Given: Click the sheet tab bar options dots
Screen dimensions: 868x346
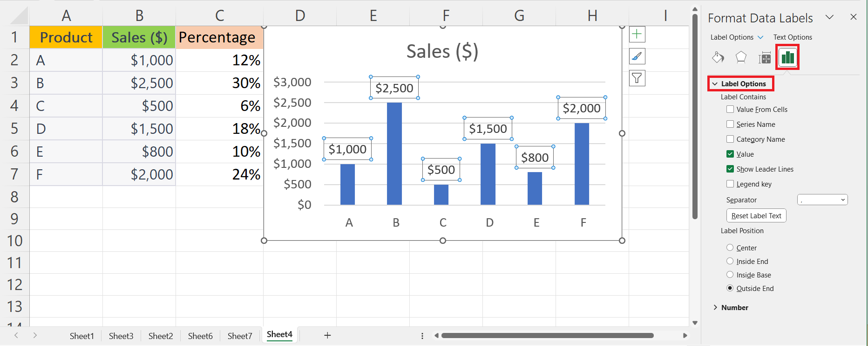Looking at the screenshot, I should pos(422,336).
